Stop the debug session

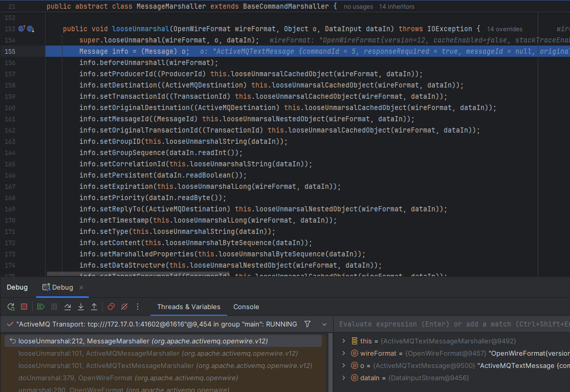tap(24, 307)
